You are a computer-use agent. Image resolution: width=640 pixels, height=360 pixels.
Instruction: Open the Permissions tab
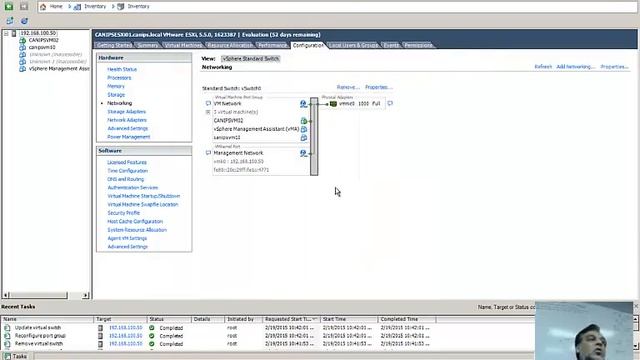pos(418,45)
